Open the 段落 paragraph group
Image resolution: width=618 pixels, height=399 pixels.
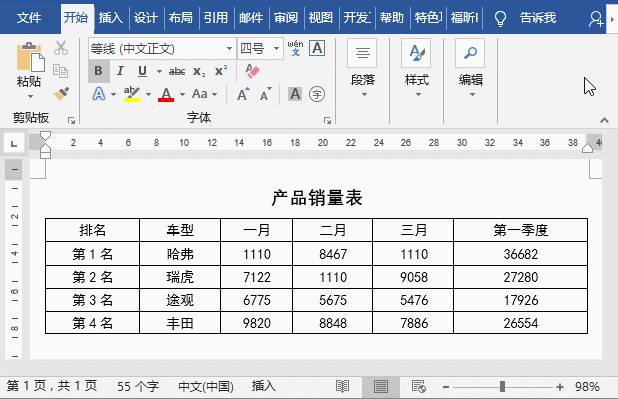point(363,69)
